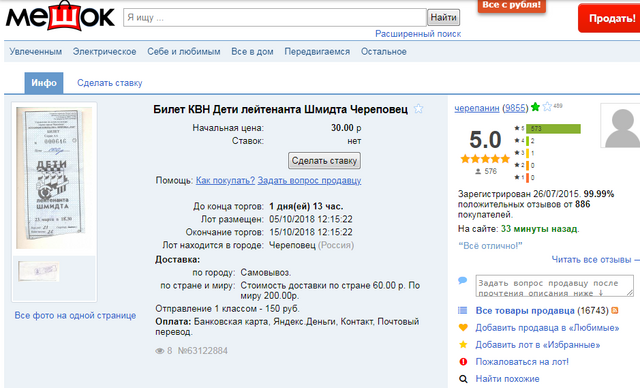This screenshot has width=640, height=388.
Task: Click the Все с рубля! banner button
Action: (x=511, y=5)
